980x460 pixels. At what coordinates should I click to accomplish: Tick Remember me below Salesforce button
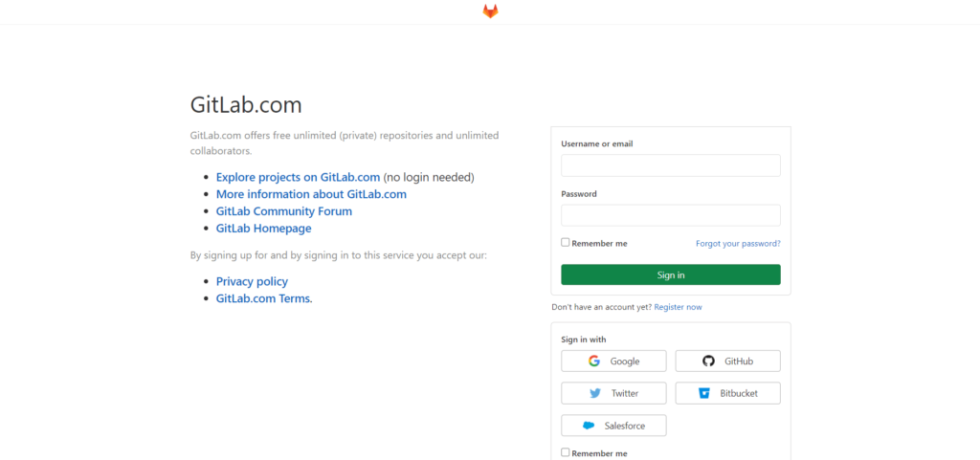pos(565,452)
